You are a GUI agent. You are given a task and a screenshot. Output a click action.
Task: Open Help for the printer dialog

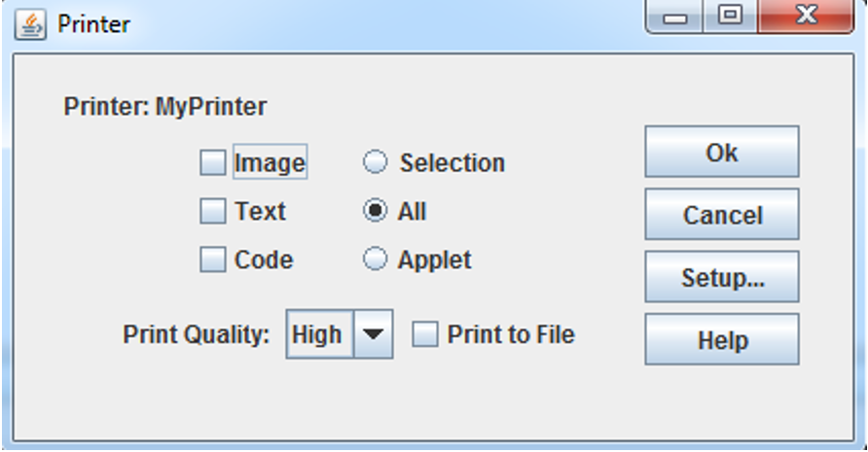[722, 339]
